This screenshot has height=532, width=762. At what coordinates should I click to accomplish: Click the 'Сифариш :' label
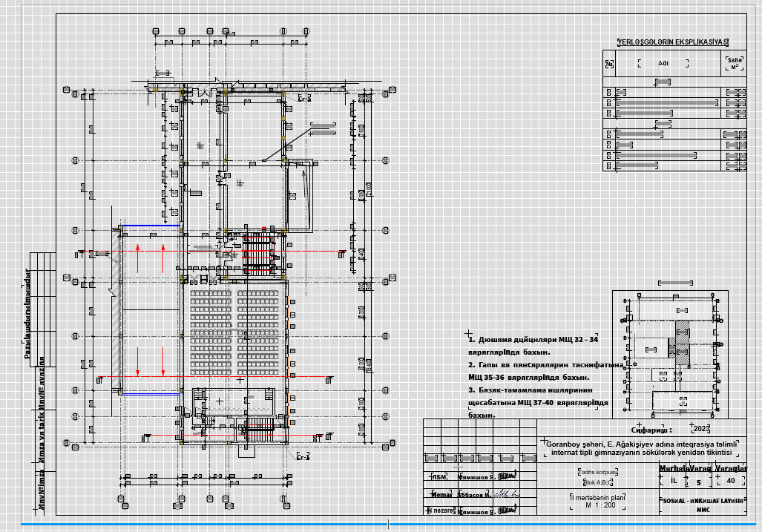point(651,429)
